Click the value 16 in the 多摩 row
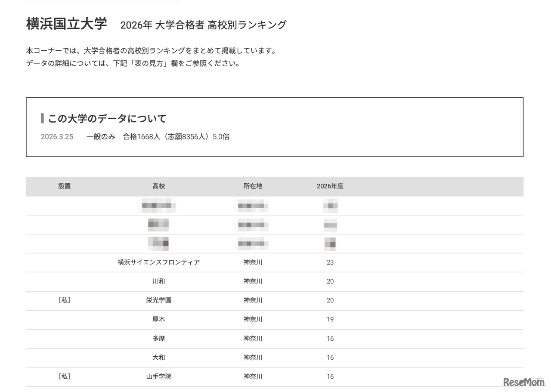The height and width of the screenshot is (392, 551). 330,339
